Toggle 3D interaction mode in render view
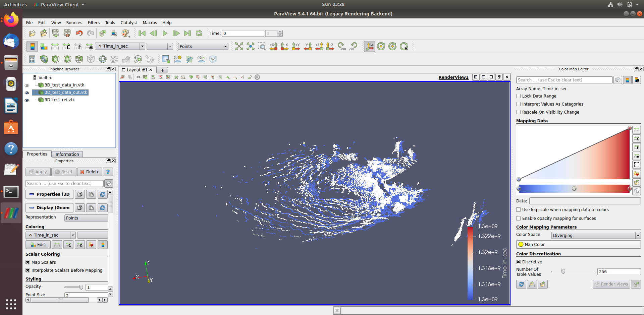The image size is (644, 315). (138, 77)
